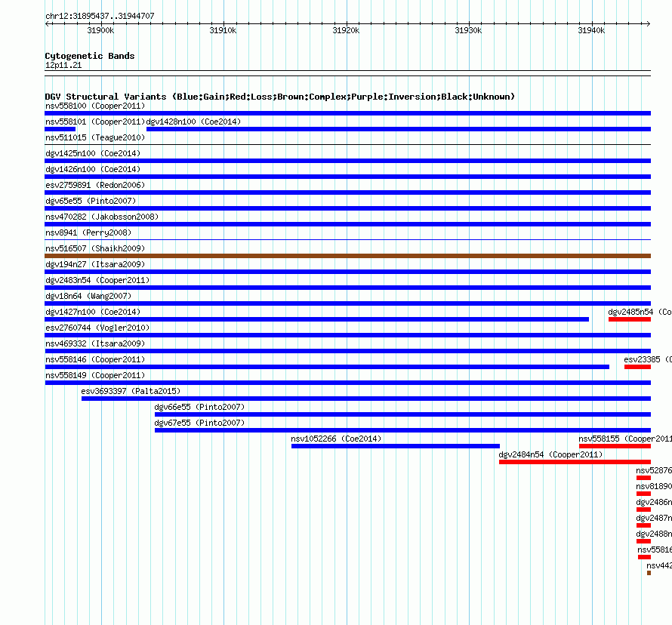
Task: Select dgv1426n100 (Coe2014) label
Action: [x=93, y=169]
